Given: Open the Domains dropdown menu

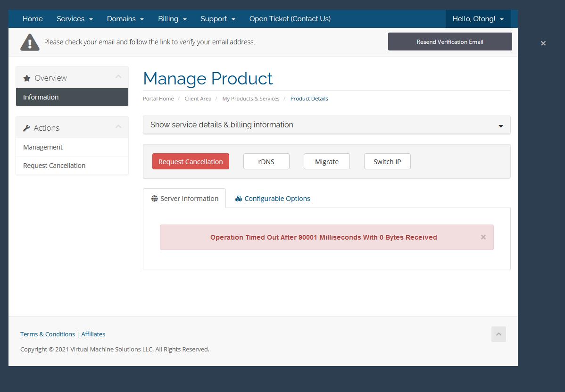Looking at the screenshot, I should point(125,19).
